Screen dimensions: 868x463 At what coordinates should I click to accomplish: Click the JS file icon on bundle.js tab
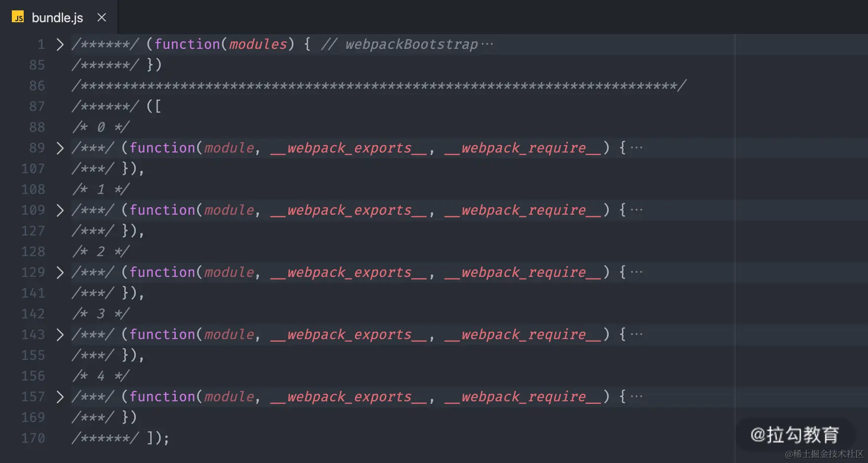point(18,17)
